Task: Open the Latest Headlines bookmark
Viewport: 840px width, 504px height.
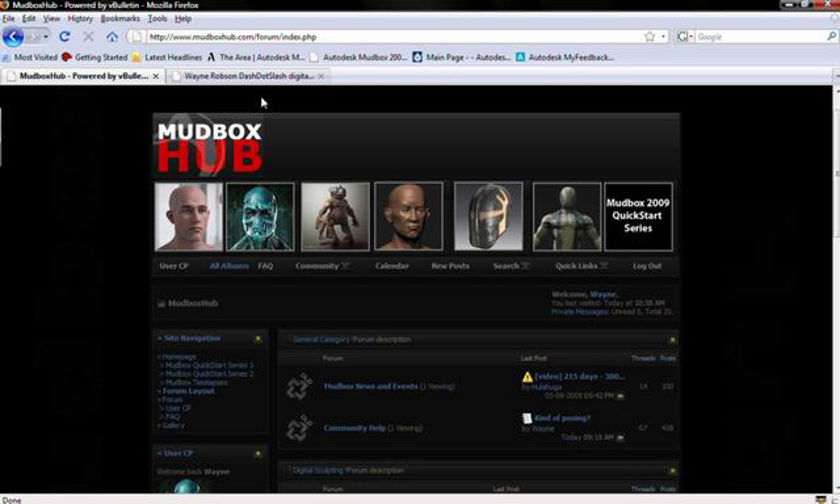Action: coord(167,57)
